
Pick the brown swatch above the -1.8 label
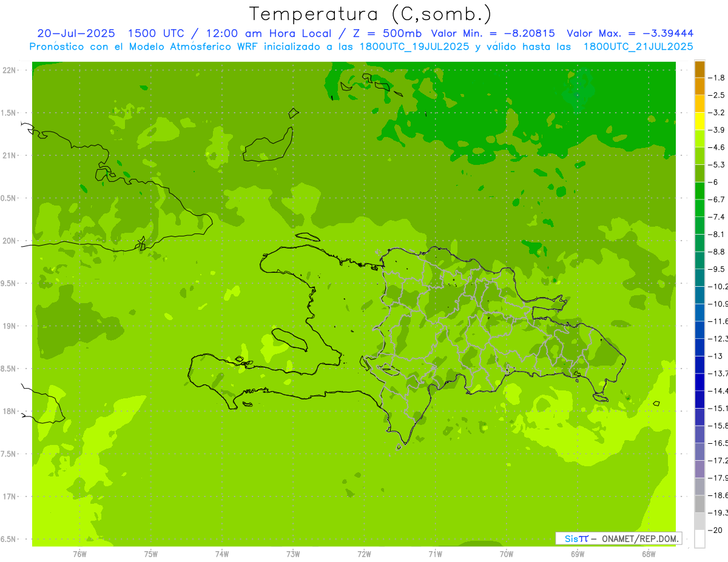(x=699, y=69)
